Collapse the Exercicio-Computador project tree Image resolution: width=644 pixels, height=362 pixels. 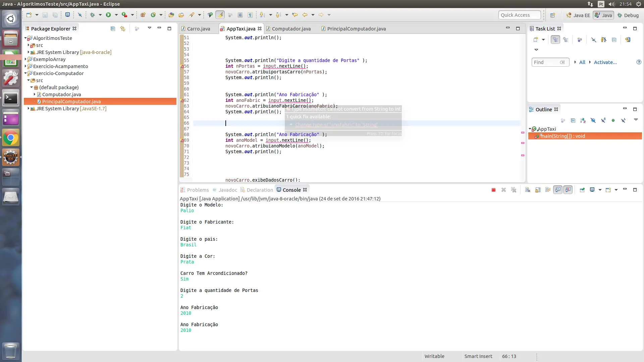tap(25, 73)
